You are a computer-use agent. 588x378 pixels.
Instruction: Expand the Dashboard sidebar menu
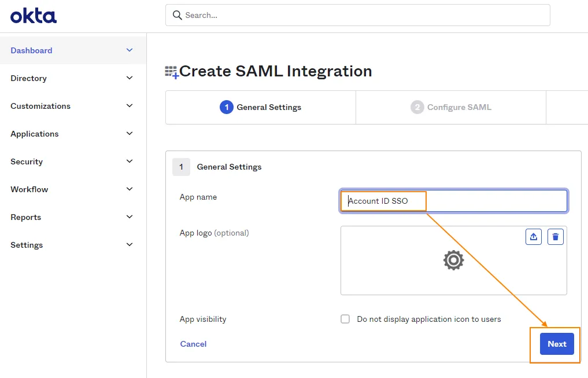pyautogui.click(x=73, y=50)
